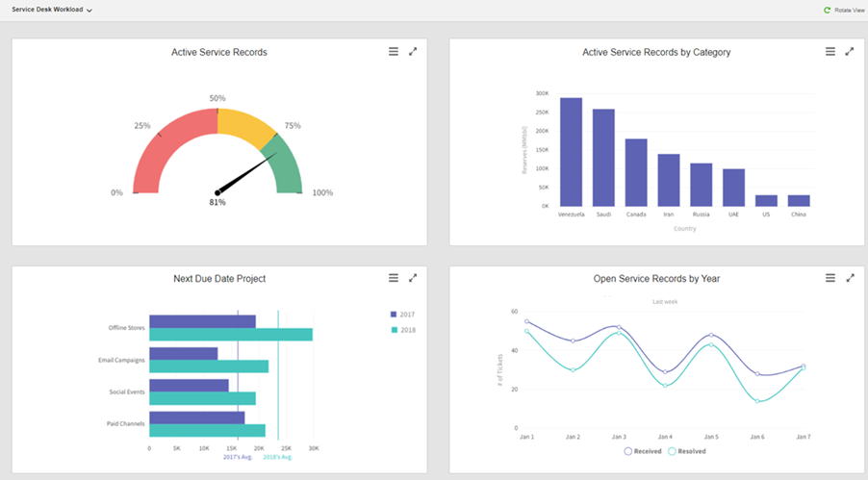Click the Venezuela bar in category chart
The height and width of the screenshot is (480, 868).
point(571,151)
